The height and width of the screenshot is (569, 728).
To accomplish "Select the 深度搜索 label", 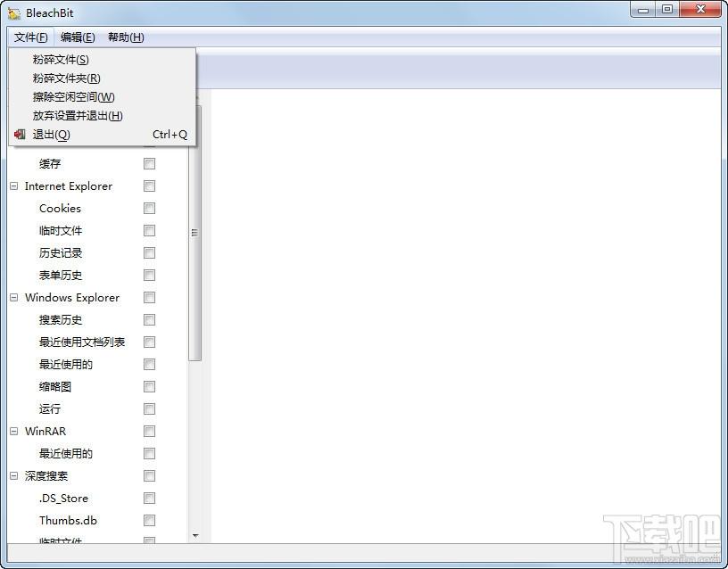I will pyautogui.click(x=46, y=475).
